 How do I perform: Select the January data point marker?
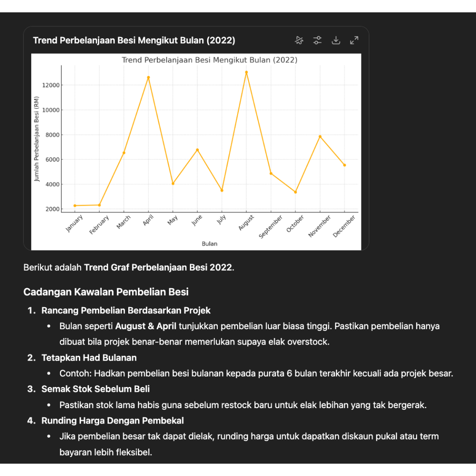coord(75,206)
